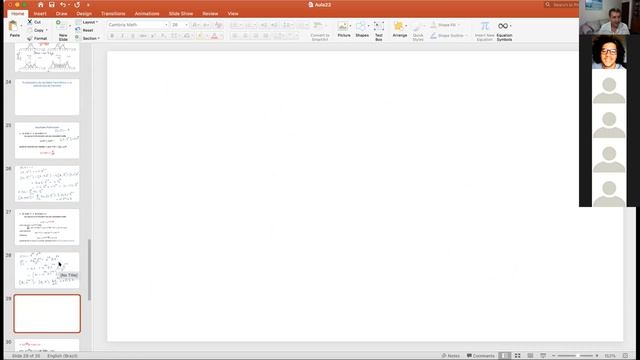Image resolution: width=640 pixels, height=360 pixels.
Task: Open the Insert ribbon tab
Action: click(40, 13)
